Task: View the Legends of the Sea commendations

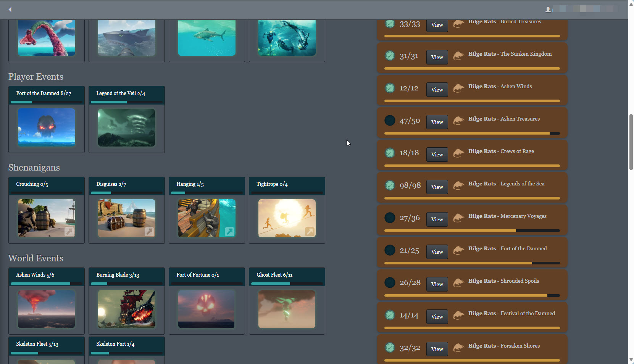Action: pos(437,187)
